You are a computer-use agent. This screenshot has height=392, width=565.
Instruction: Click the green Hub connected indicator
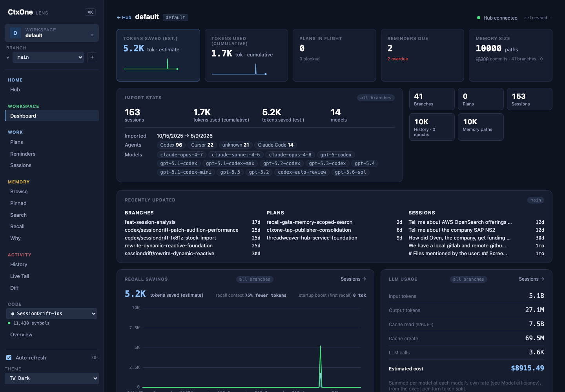(479, 18)
